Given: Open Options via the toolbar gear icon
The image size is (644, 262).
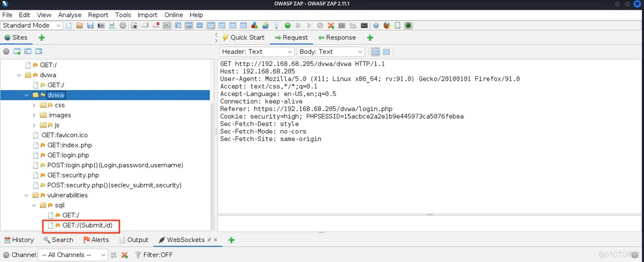Looking at the screenshot, I should pyautogui.click(x=122, y=26).
